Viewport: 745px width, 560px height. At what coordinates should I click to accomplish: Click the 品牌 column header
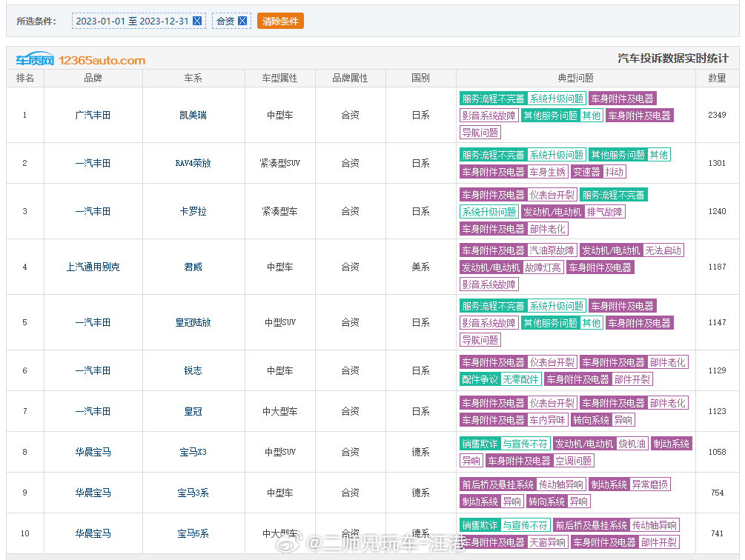click(93, 78)
